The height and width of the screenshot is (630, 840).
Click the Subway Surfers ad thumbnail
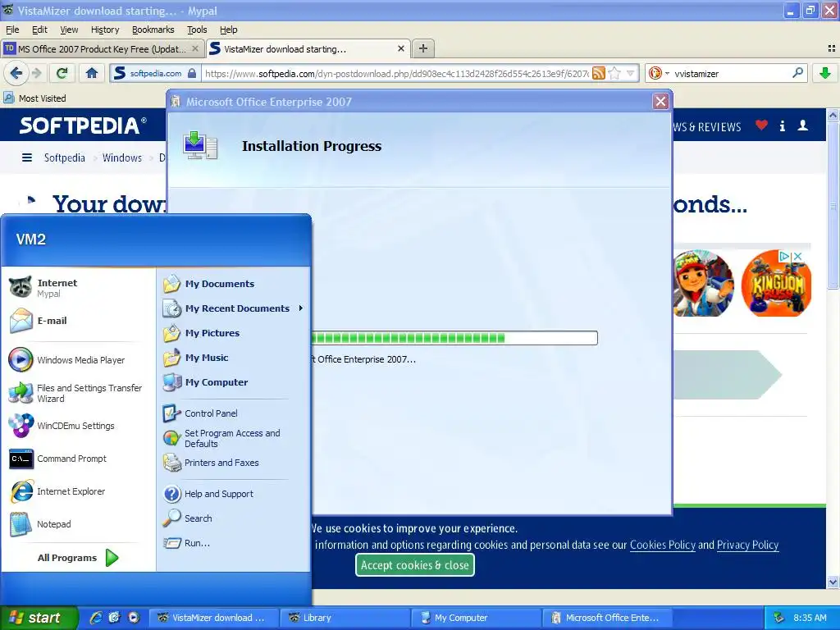click(703, 283)
